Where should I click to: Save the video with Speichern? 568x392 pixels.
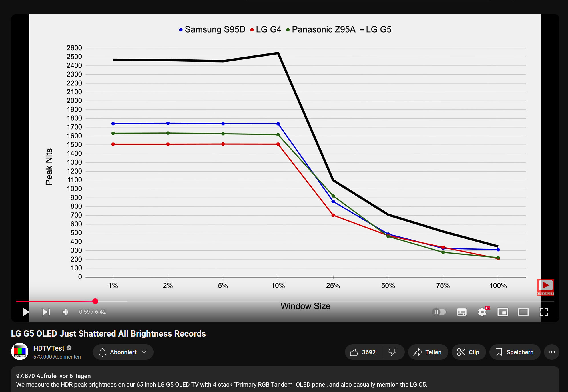(x=515, y=352)
